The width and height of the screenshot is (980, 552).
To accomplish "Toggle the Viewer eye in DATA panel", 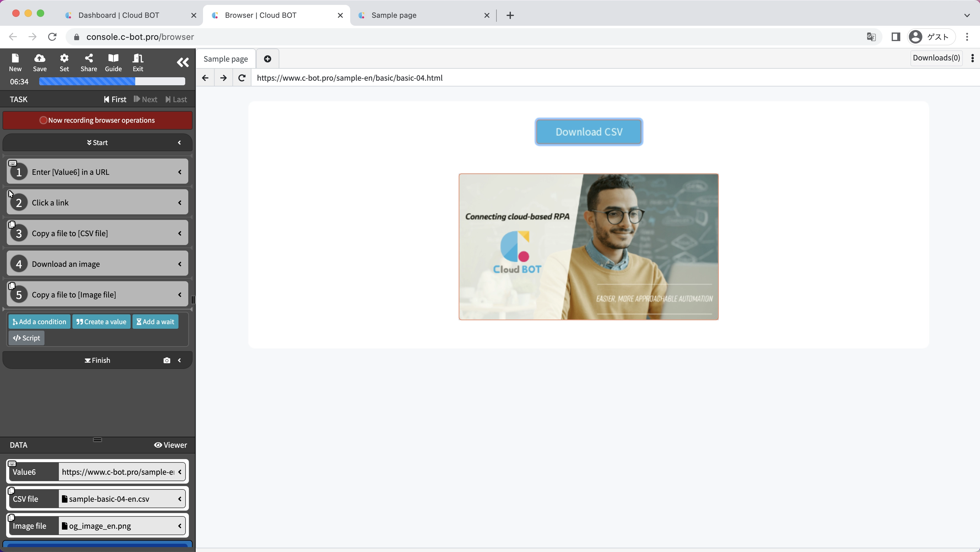I will pos(170,445).
